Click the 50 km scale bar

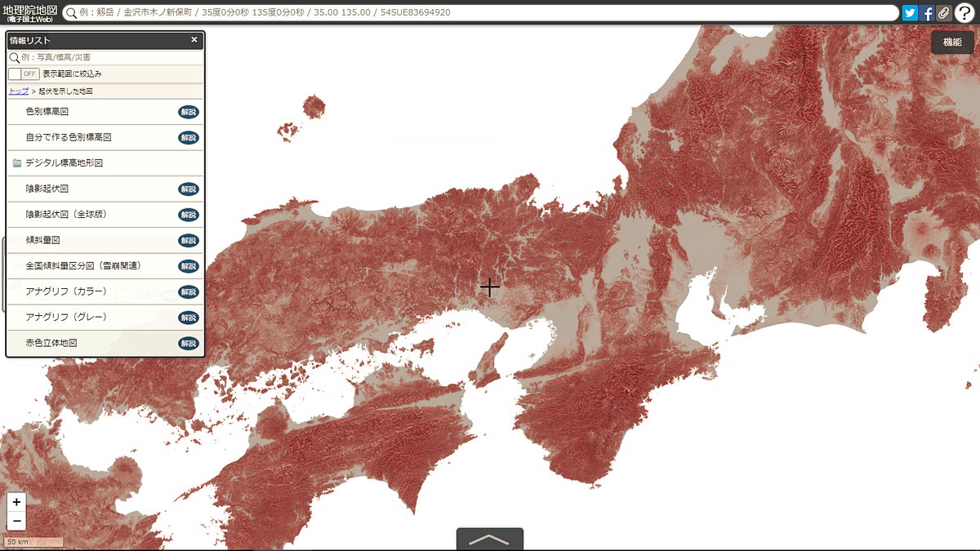33,542
